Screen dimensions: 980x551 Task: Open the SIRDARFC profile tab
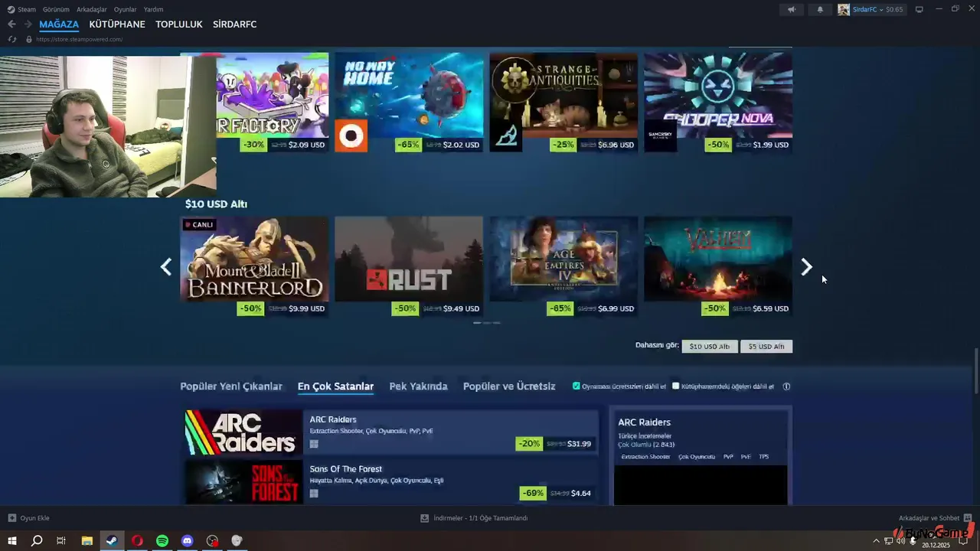[234, 24]
